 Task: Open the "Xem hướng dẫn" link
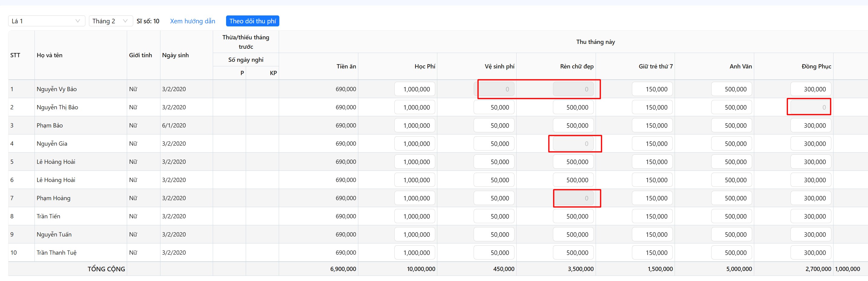(x=192, y=21)
